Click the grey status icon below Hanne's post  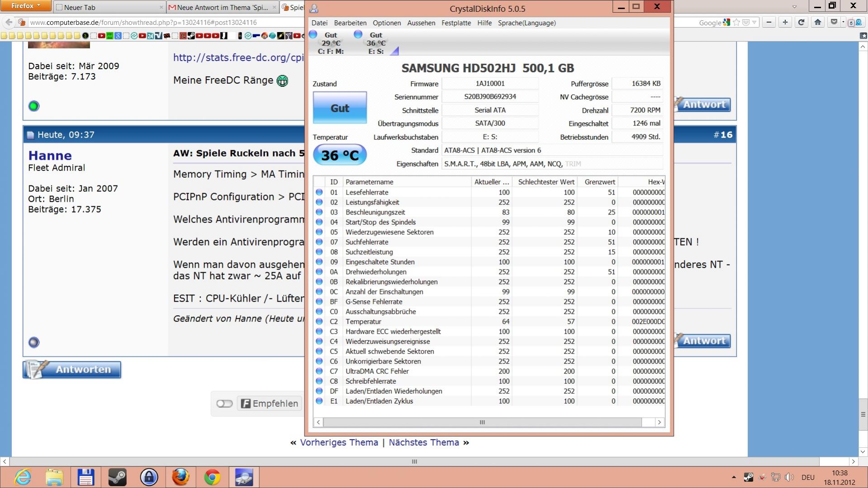[34, 342]
